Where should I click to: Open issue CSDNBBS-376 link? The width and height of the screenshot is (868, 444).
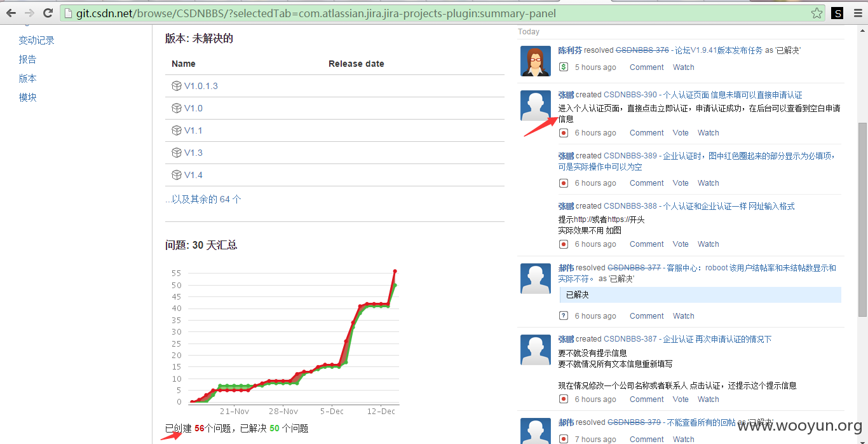[x=642, y=50]
